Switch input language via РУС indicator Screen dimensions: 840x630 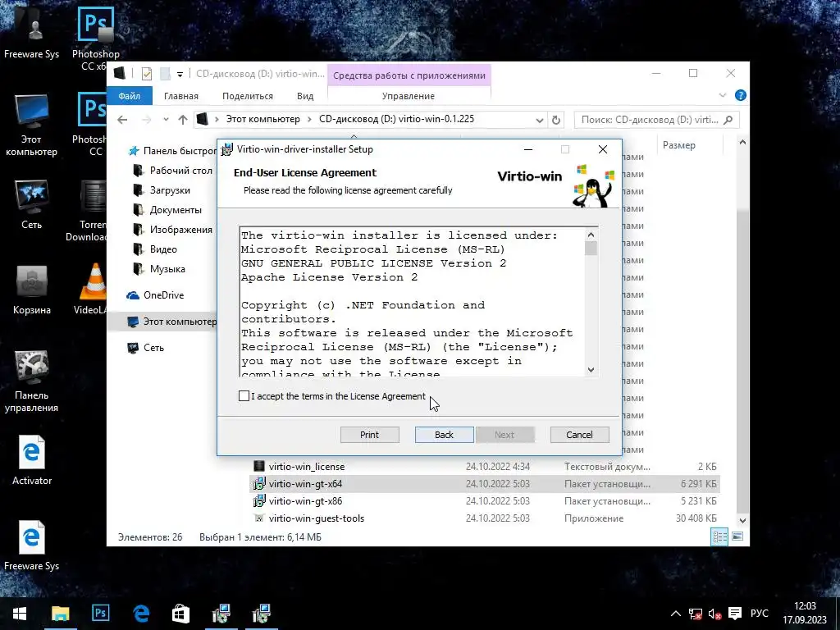click(759, 614)
